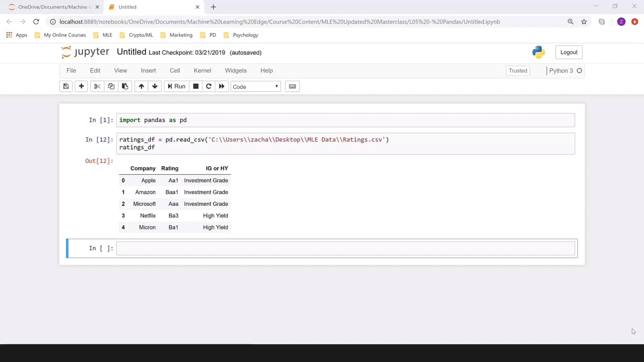Move selected cell down arrow
The height and width of the screenshot is (362, 644).
(x=155, y=86)
